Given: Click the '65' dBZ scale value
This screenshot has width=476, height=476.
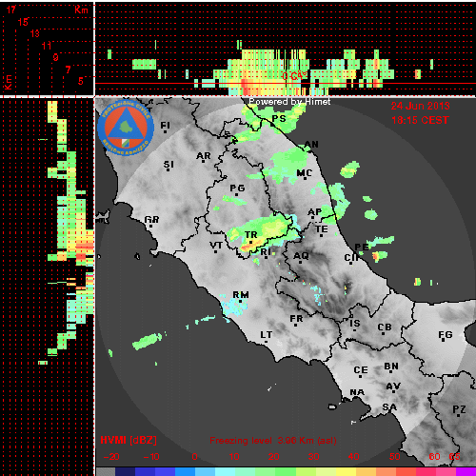Looking at the screenshot, I should pyautogui.click(x=454, y=457).
